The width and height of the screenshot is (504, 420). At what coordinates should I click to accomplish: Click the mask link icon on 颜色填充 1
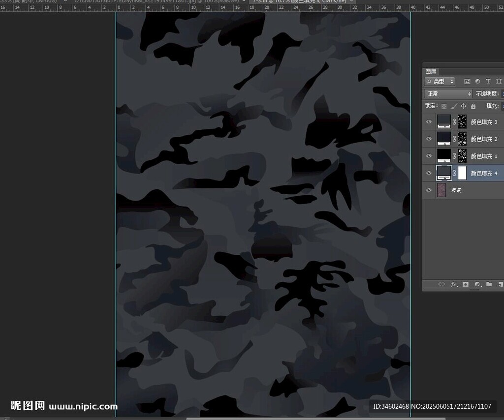coord(454,156)
